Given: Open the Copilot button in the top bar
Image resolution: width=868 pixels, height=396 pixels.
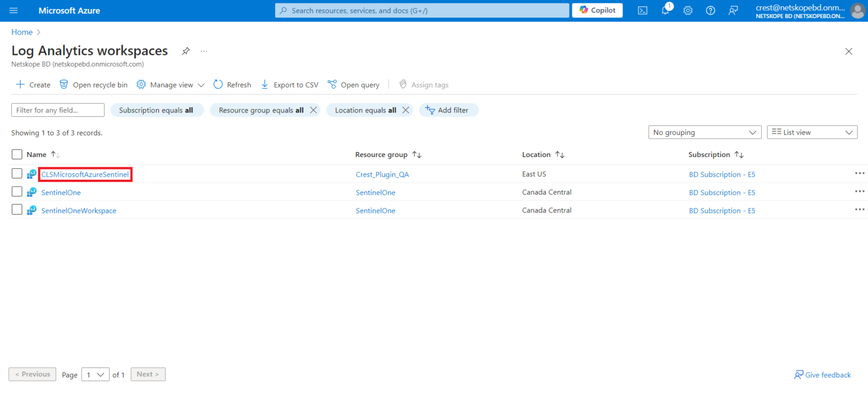Looking at the screenshot, I should pos(597,10).
